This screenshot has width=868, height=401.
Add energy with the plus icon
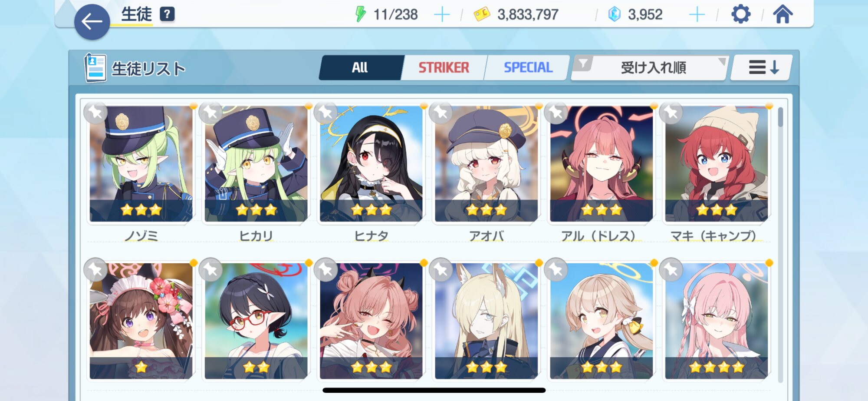point(442,15)
